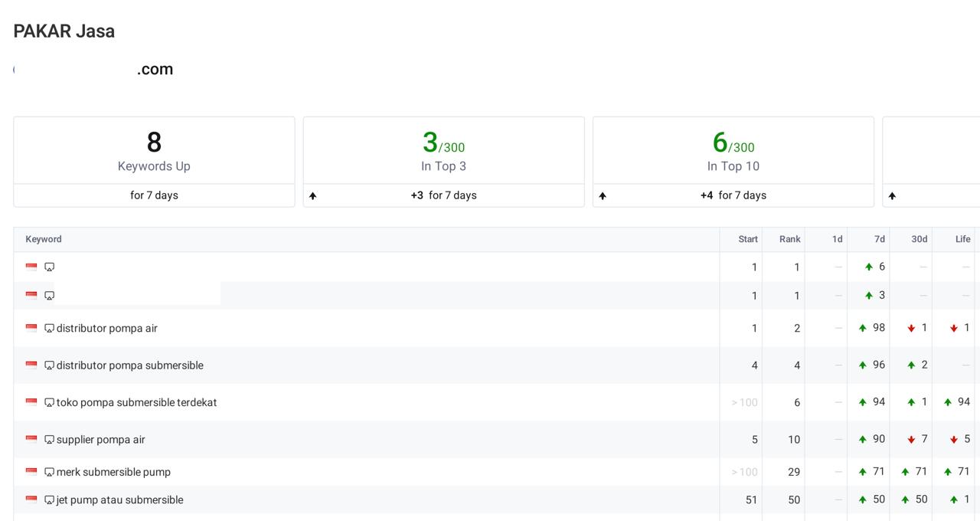Click green 7d arrow for "toko pompa submersible terdekat"
The width and height of the screenshot is (980, 521).
tap(862, 402)
